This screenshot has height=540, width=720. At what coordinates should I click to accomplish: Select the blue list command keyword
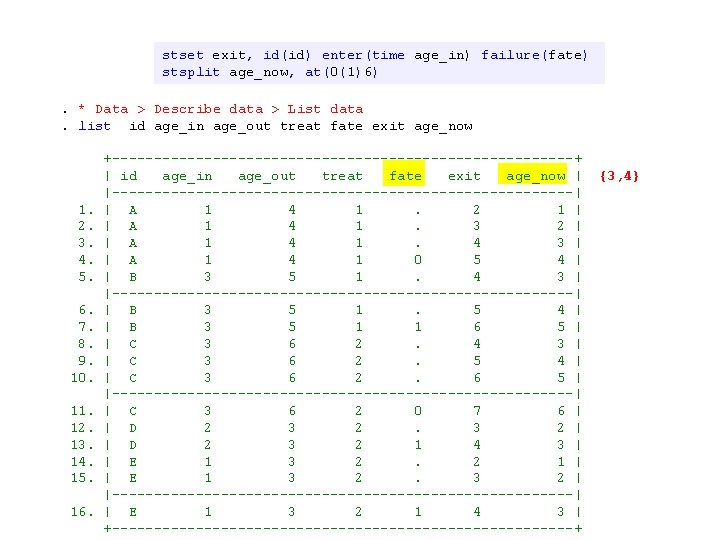[95, 126]
